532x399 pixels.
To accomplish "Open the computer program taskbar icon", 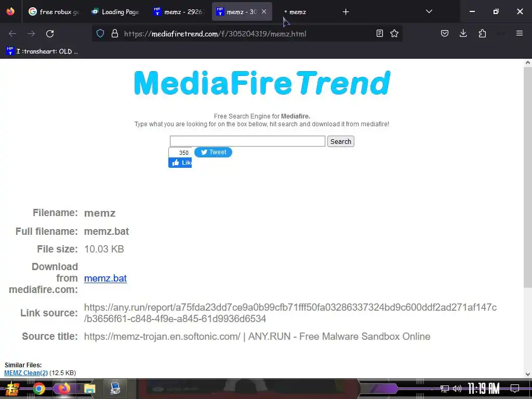I will (115, 389).
